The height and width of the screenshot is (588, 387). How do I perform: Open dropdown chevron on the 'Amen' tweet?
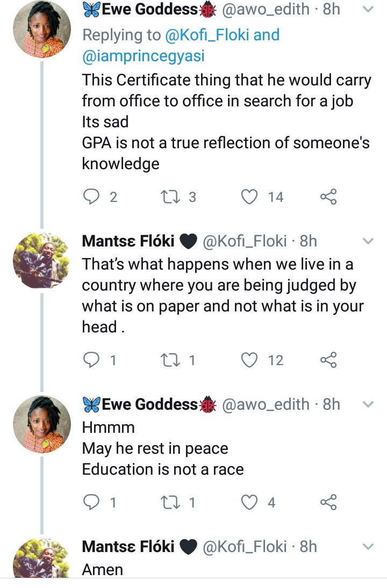(x=368, y=547)
